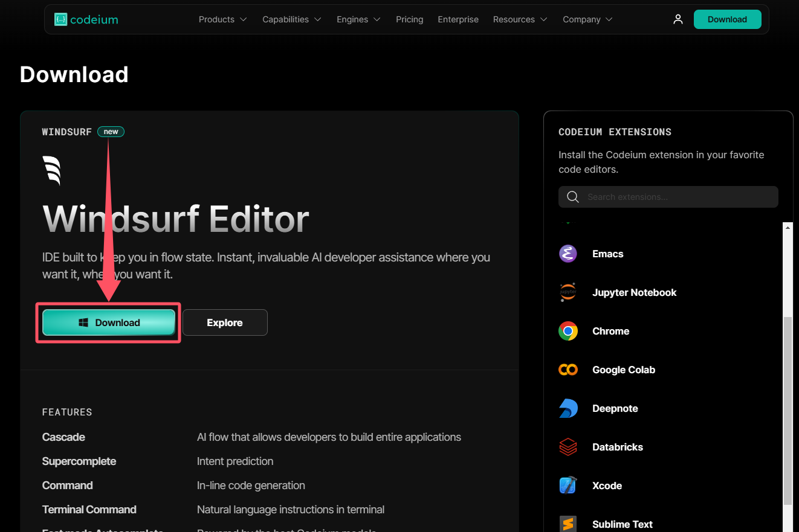Open the user account profile icon
799x532 pixels.
[678, 19]
